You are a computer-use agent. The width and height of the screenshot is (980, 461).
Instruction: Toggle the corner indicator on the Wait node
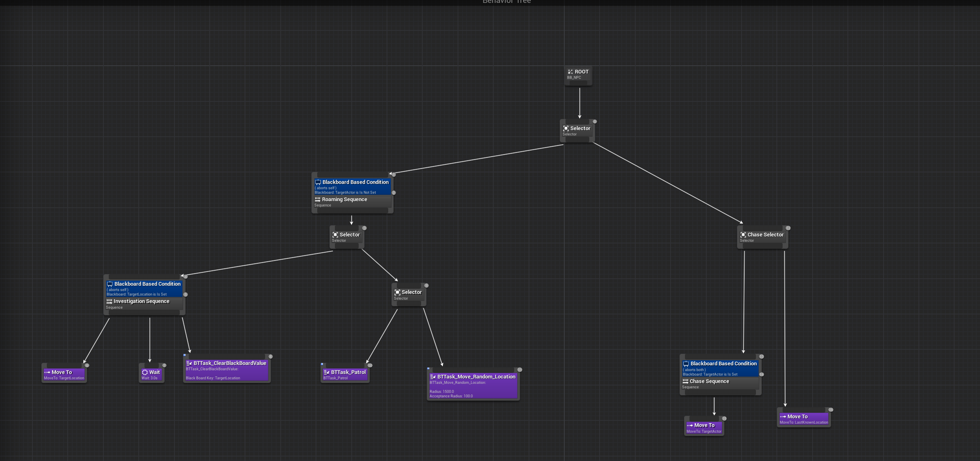coord(164,365)
